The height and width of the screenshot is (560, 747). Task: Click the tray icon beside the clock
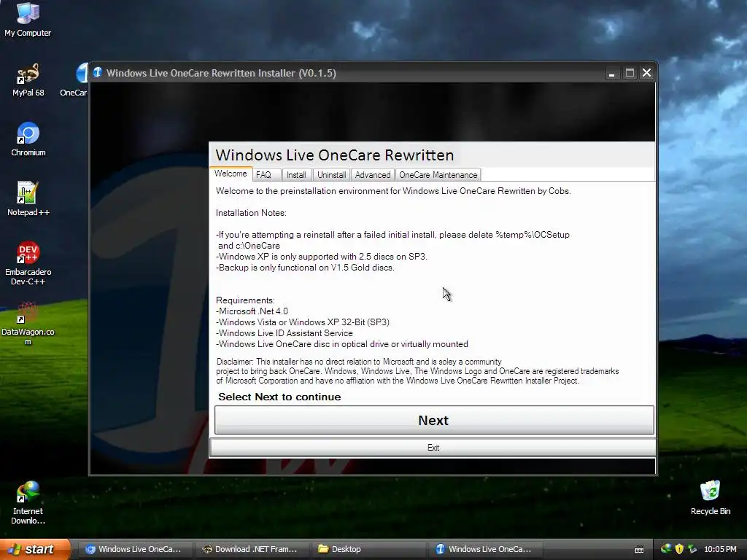click(x=692, y=549)
